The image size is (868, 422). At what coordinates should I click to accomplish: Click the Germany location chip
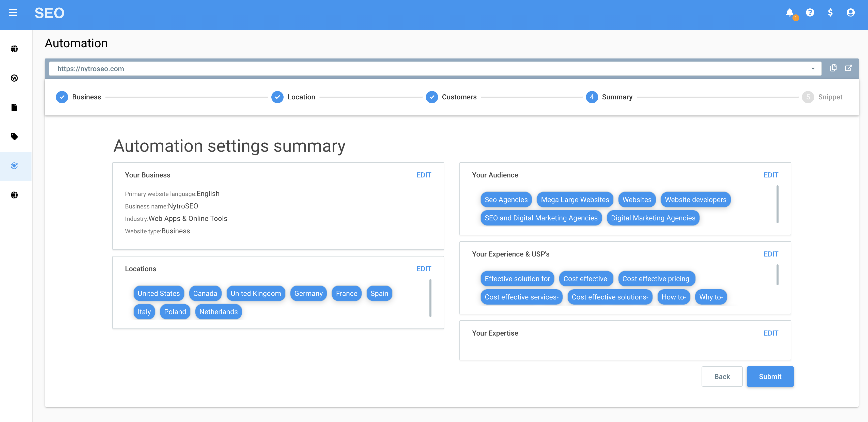(x=308, y=294)
